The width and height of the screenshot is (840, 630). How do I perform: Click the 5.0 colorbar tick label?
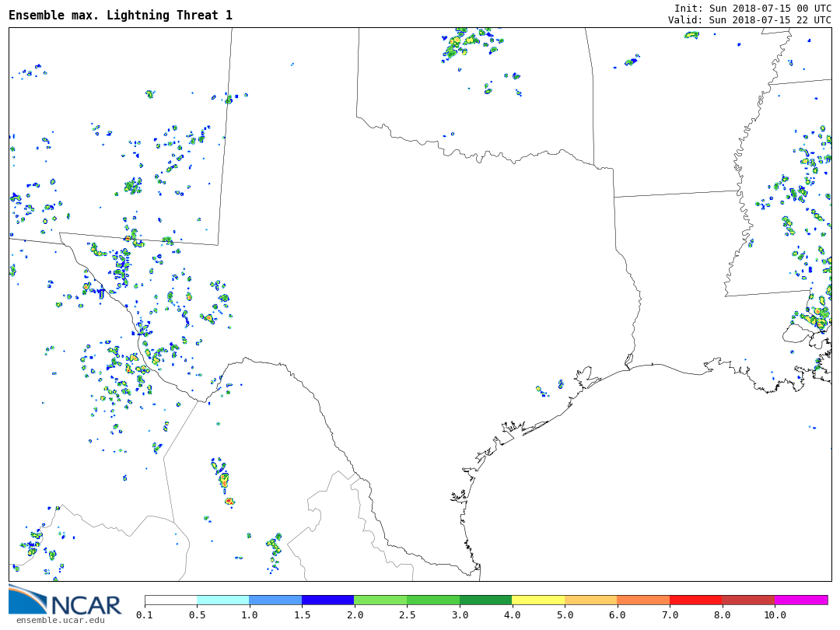(x=565, y=615)
